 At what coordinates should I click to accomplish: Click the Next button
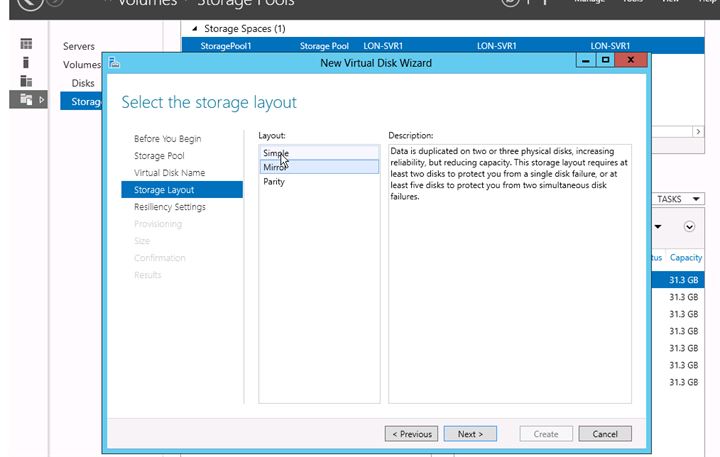(470, 434)
